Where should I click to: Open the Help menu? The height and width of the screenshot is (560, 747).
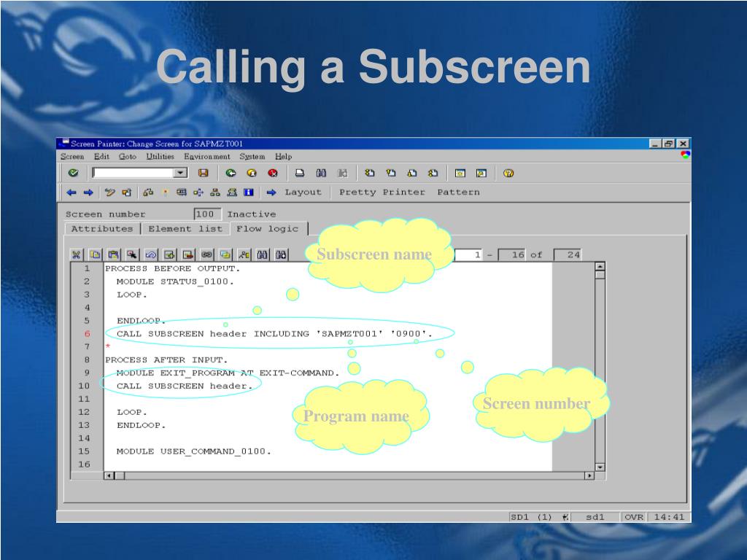point(283,157)
